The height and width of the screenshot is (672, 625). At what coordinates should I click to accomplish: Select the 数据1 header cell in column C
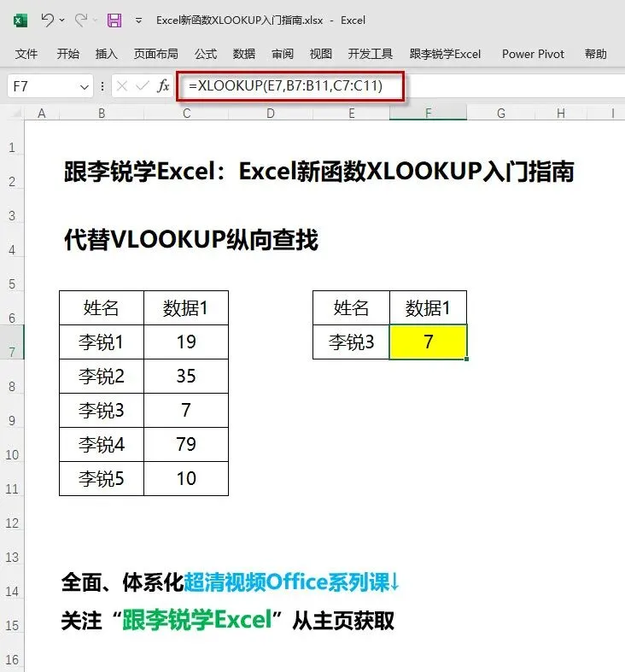click(x=186, y=307)
